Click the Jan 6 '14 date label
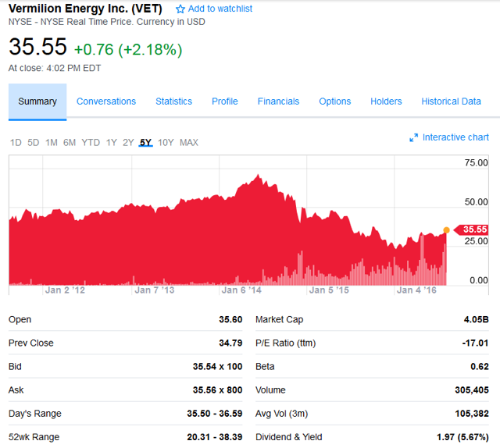This screenshot has width=500, height=448. tap(241, 290)
